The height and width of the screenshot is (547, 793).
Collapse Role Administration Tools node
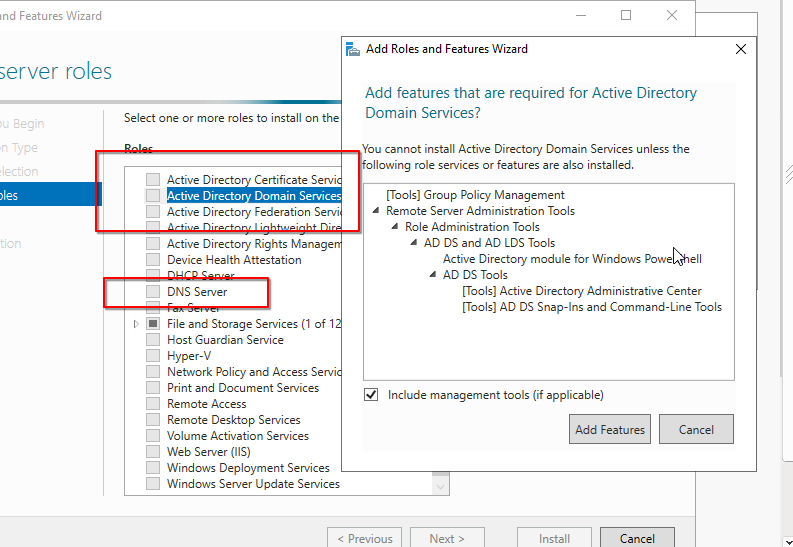pos(395,226)
